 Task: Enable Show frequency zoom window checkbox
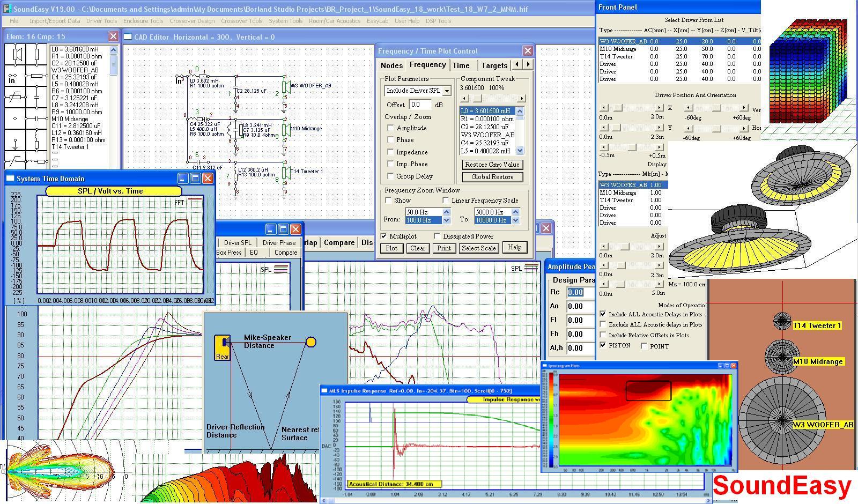coord(388,200)
